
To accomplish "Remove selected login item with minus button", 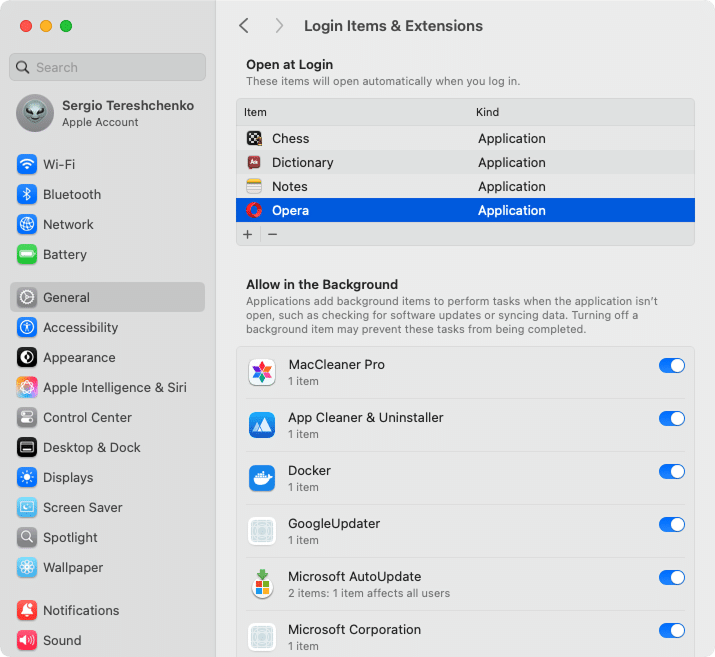I will (273, 234).
